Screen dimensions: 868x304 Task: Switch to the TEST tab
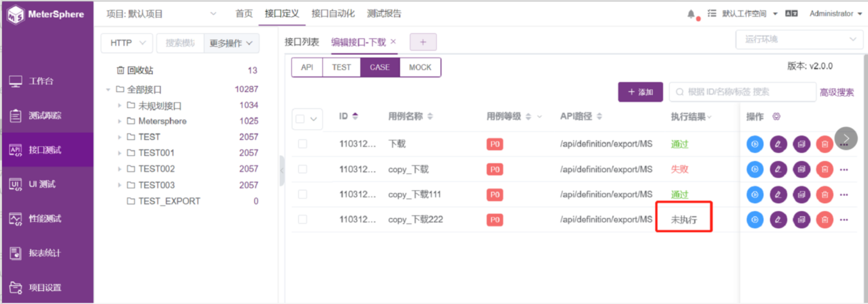pos(342,67)
